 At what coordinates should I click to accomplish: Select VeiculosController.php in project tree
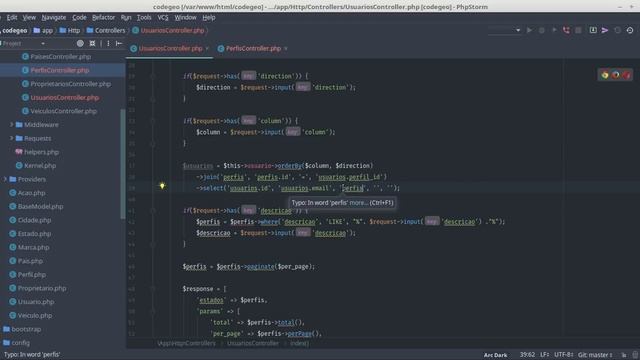coord(64,111)
